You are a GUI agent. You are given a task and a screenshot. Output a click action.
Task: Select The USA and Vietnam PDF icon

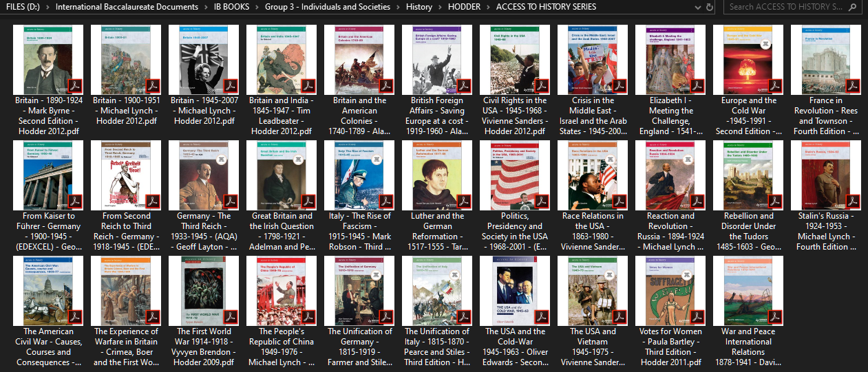click(x=593, y=290)
